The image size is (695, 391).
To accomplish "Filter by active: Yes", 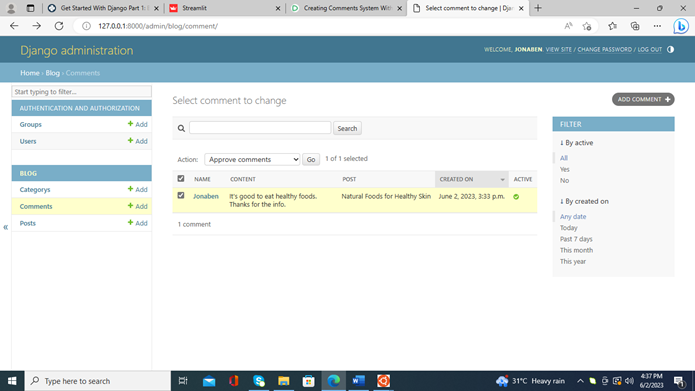I will coord(564,169).
